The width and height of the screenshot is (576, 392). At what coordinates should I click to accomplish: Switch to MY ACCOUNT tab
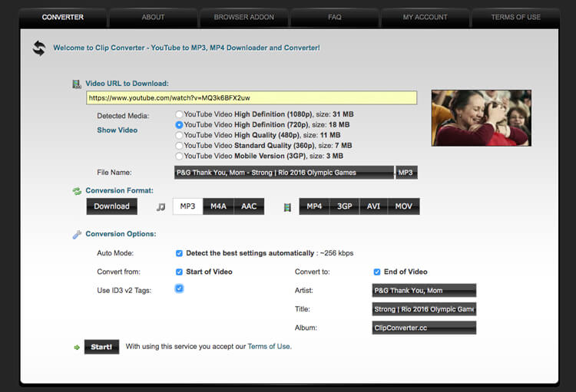[425, 17]
